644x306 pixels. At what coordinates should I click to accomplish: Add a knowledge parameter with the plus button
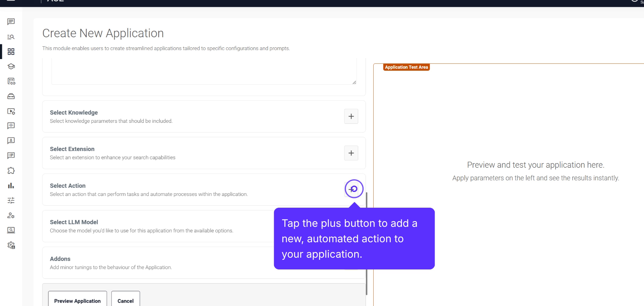pyautogui.click(x=351, y=116)
